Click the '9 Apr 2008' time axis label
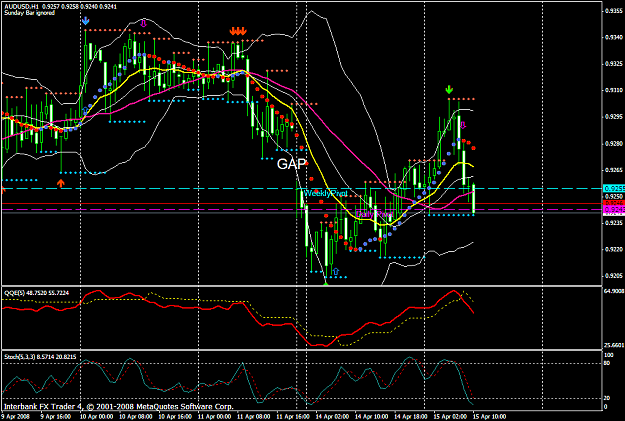 [15, 417]
